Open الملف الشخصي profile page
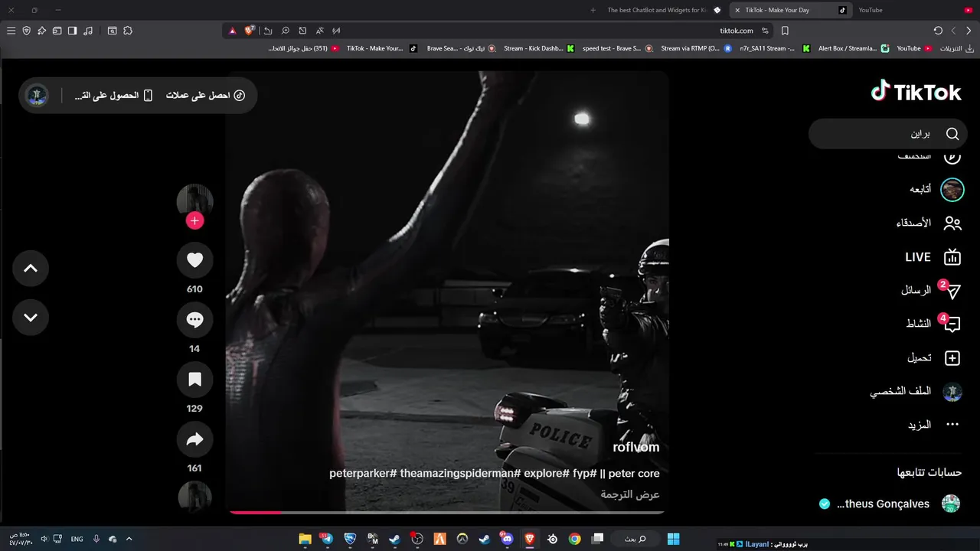Viewport: 980px width, 551px height. click(x=916, y=392)
